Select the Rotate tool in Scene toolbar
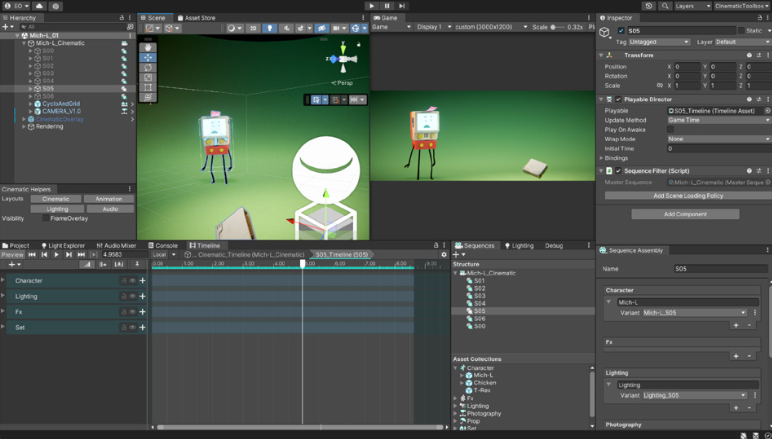The image size is (772, 439). click(148, 67)
